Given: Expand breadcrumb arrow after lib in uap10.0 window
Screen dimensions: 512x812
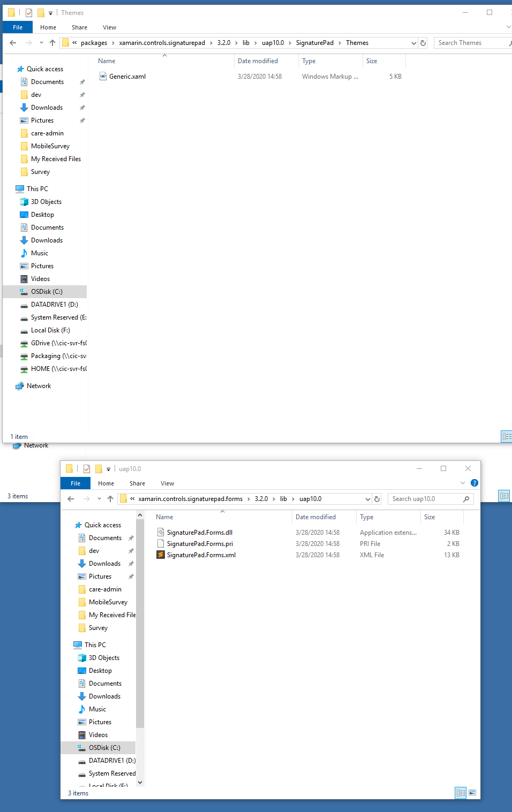Looking at the screenshot, I should (293, 499).
